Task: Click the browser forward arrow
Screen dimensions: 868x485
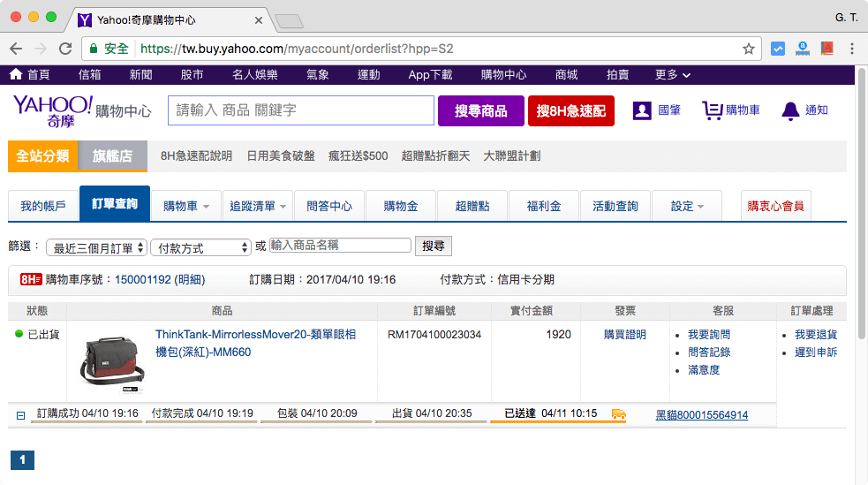Action: pos(41,49)
